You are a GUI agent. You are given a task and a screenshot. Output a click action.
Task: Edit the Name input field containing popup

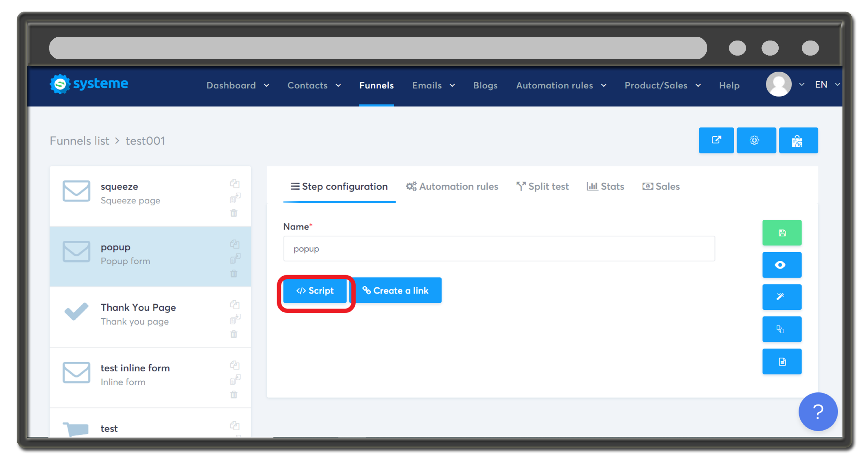[x=499, y=249]
